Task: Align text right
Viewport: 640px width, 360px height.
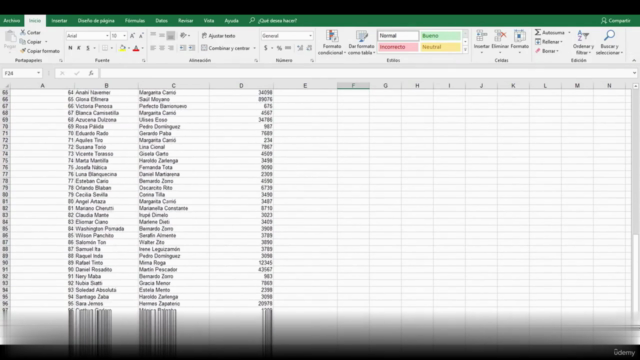Action: click(171, 48)
